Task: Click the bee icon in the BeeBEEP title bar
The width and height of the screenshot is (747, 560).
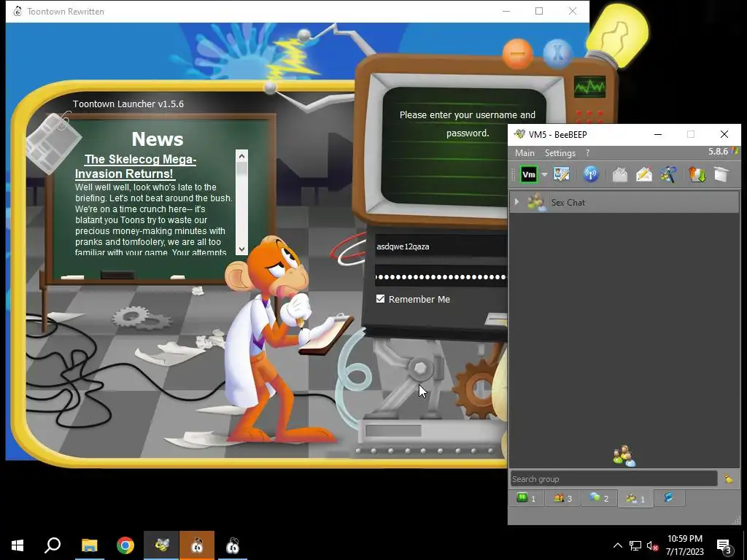Action: [x=519, y=134]
